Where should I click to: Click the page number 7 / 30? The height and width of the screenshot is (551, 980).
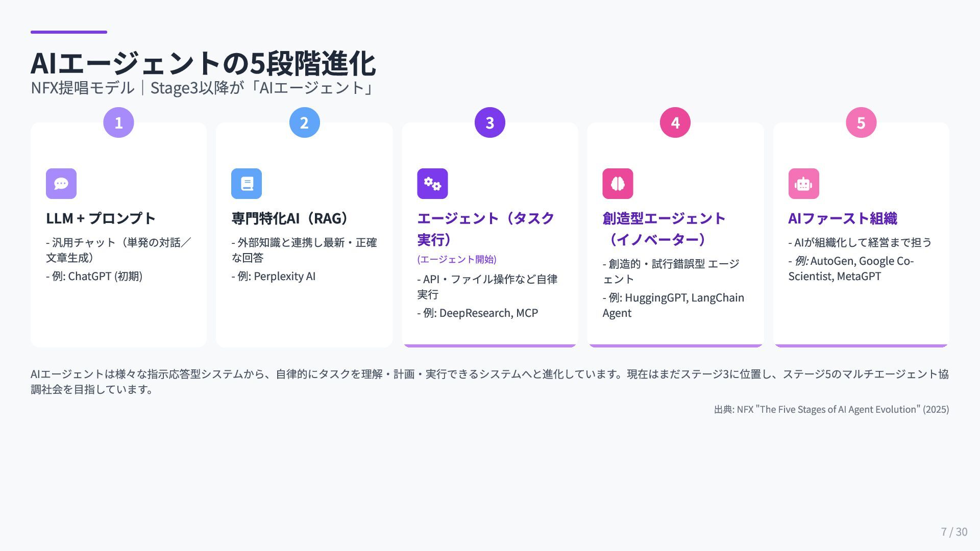954,532
